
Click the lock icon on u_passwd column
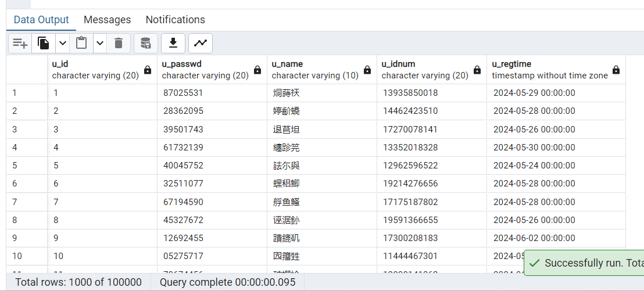257,70
